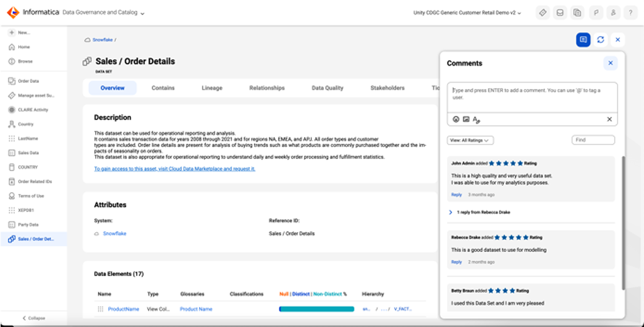Switch to the Data Quality tab
This screenshot has height=327, width=644.
(x=327, y=88)
